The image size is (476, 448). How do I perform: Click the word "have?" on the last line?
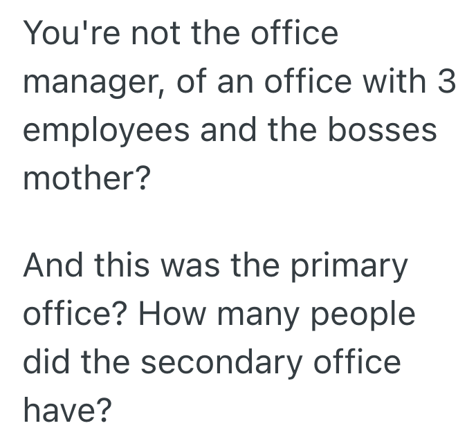pos(67,411)
